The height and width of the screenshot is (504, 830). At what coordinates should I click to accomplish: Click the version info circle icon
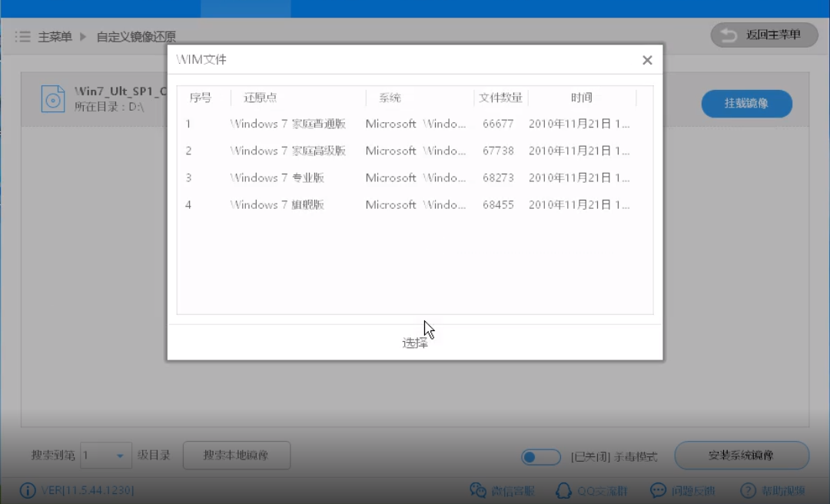click(28, 489)
